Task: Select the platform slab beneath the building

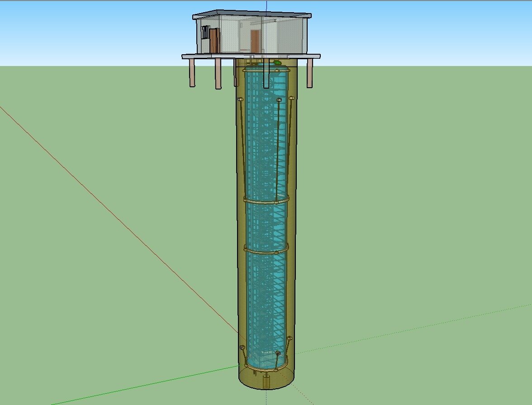Action: pyautogui.click(x=251, y=56)
